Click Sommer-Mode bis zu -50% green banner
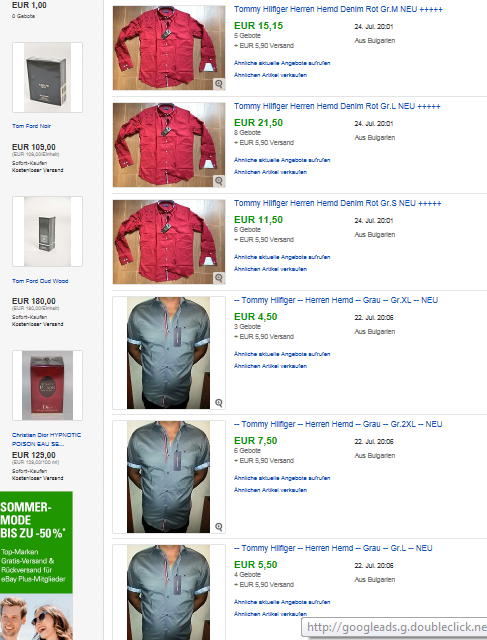Viewport: 487px width, 640px height. [x=36, y=542]
